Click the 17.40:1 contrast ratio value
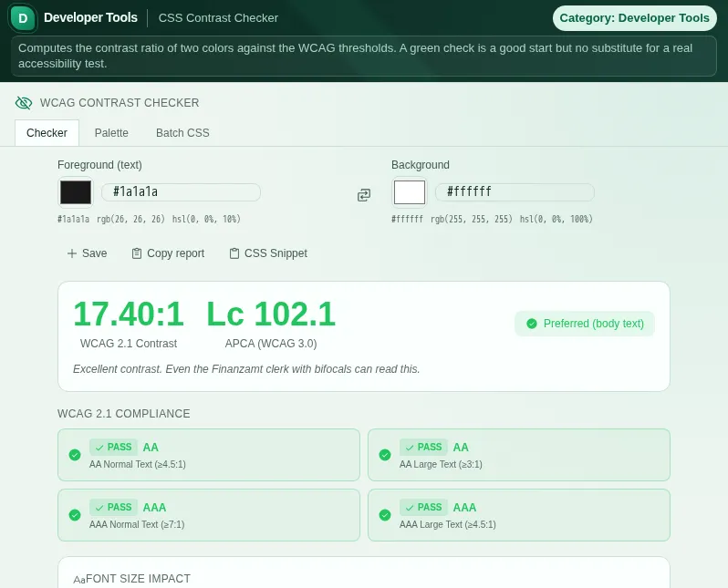This screenshot has width=728, height=588. (129, 315)
